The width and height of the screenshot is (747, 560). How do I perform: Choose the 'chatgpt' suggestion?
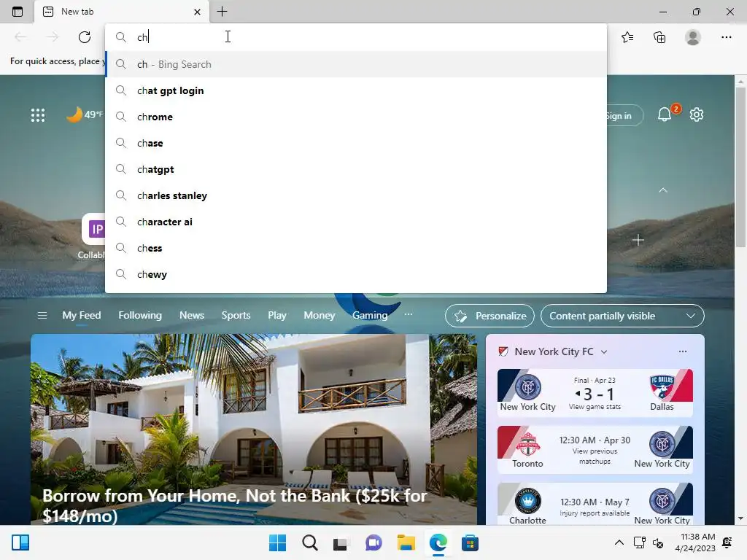coord(355,169)
